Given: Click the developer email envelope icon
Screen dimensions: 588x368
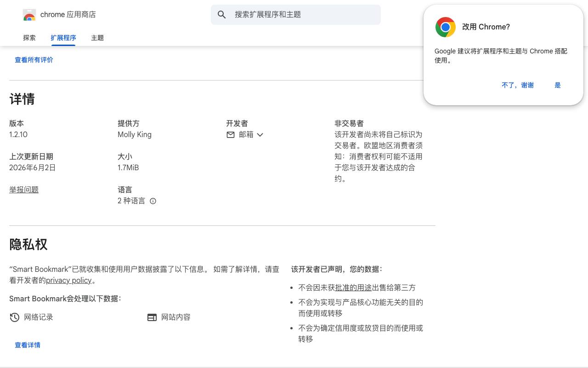Looking at the screenshot, I should click(x=231, y=135).
